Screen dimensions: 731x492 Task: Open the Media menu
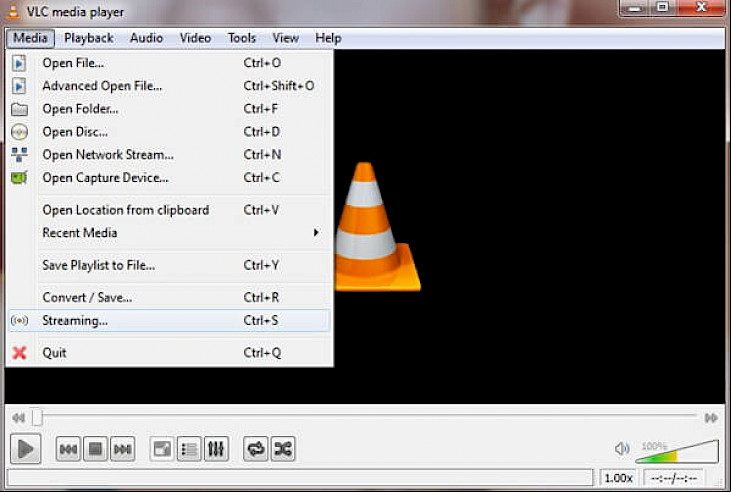click(30, 38)
